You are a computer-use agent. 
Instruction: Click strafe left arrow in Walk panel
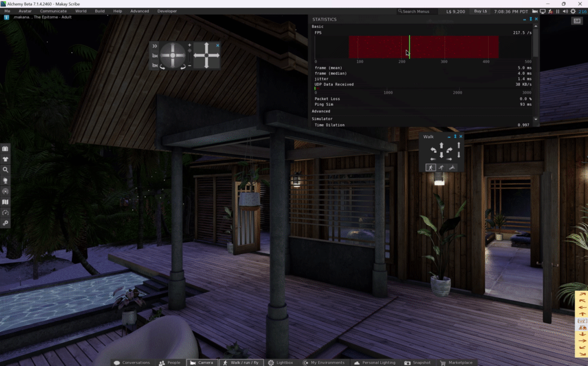433,159
